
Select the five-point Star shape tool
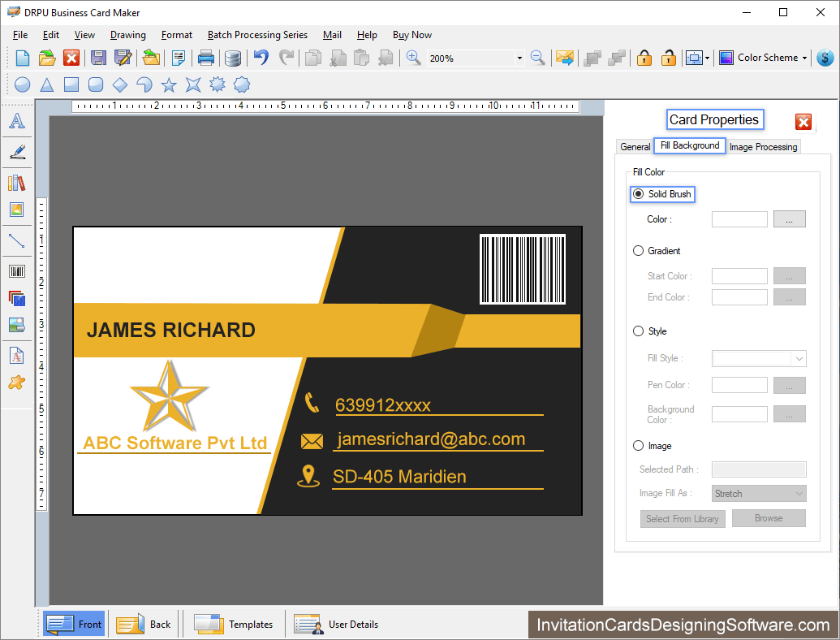[x=169, y=84]
